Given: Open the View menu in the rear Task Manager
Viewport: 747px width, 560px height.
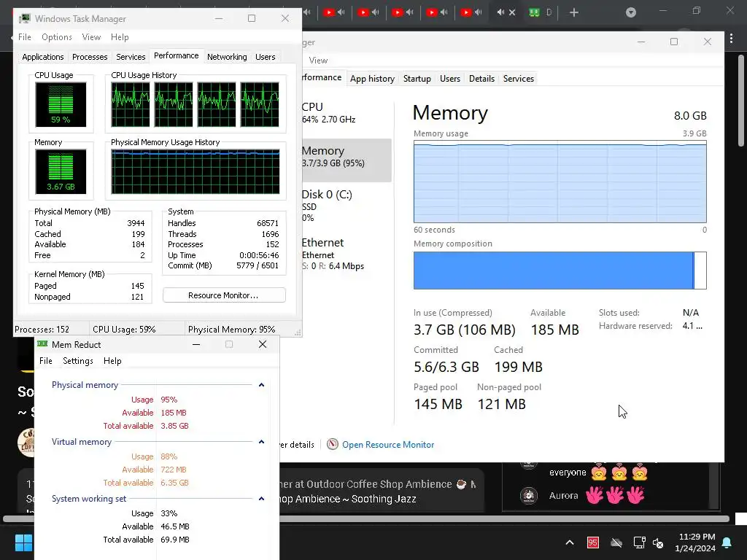Looking at the screenshot, I should 318,61.
